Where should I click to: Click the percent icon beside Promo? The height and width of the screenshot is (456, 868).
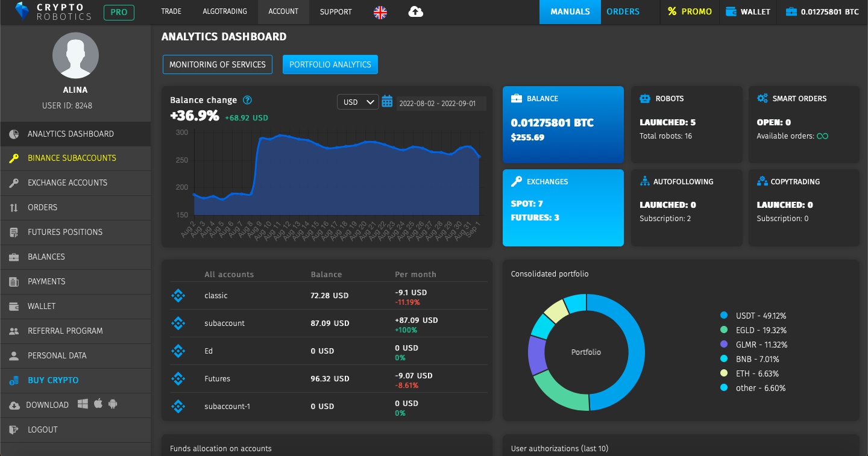pyautogui.click(x=672, y=11)
